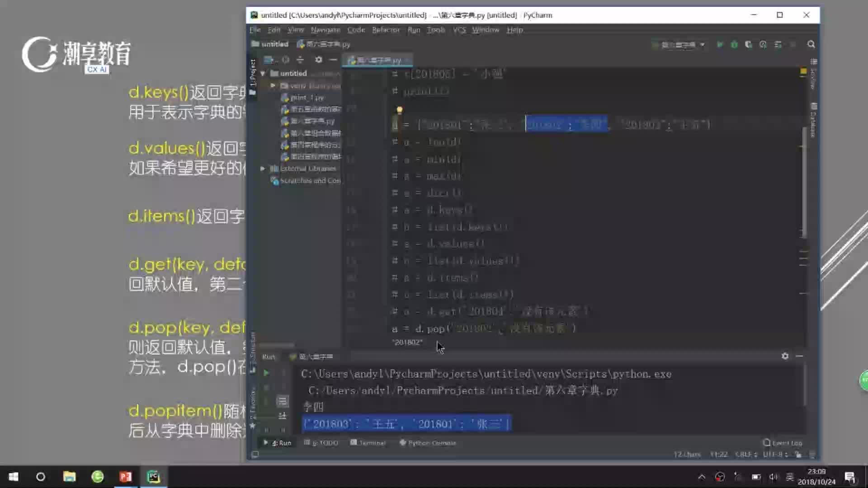This screenshot has width=868, height=488.
Task: Open the run configuration dropdown
Action: 679,44
